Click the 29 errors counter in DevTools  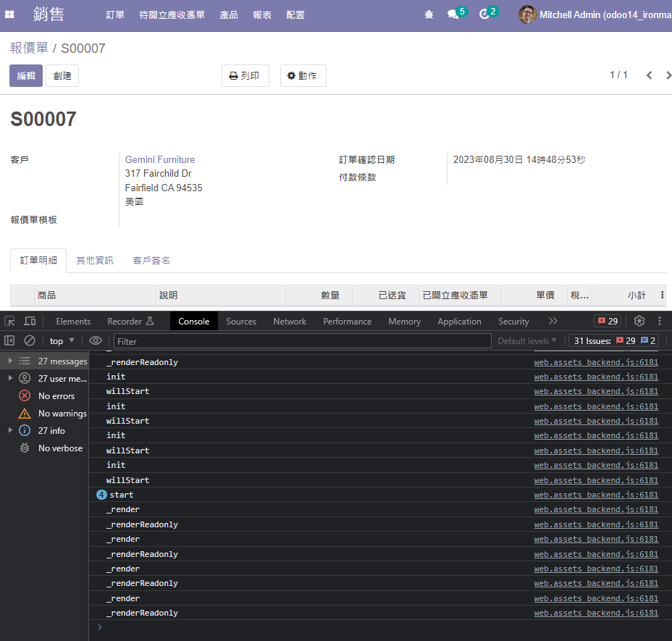608,321
